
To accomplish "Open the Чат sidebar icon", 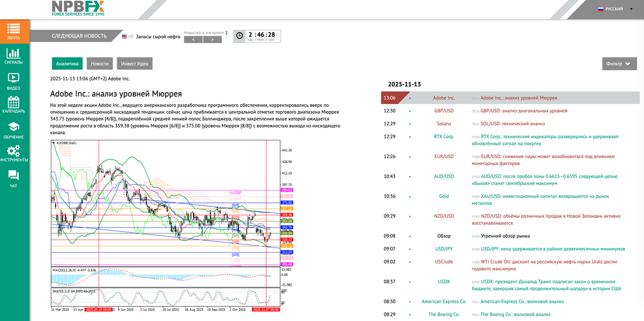I will click(14, 179).
